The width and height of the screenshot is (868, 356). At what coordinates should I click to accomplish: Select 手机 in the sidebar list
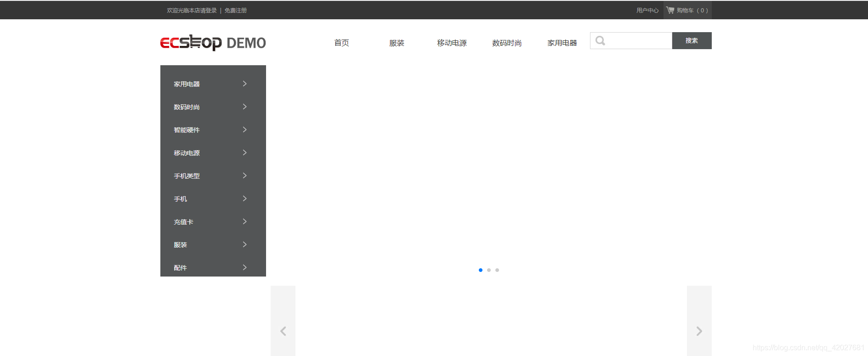coord(180,199)
